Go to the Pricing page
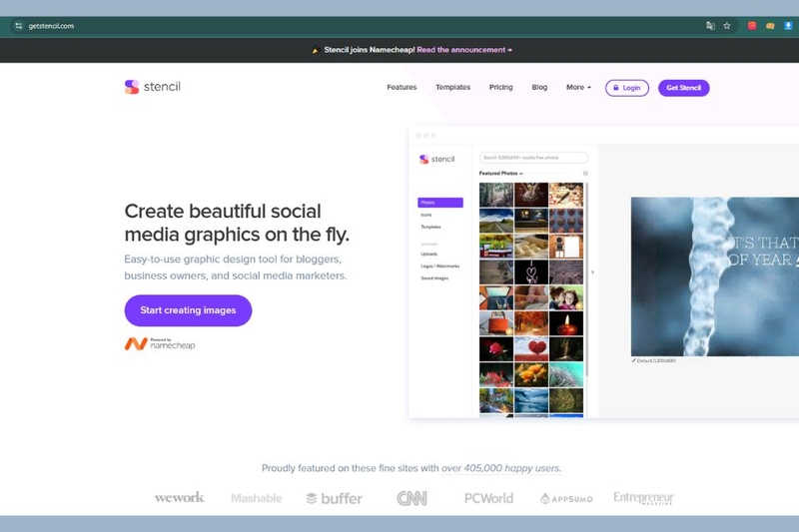799x532 pixels. (x=500, y=88)
